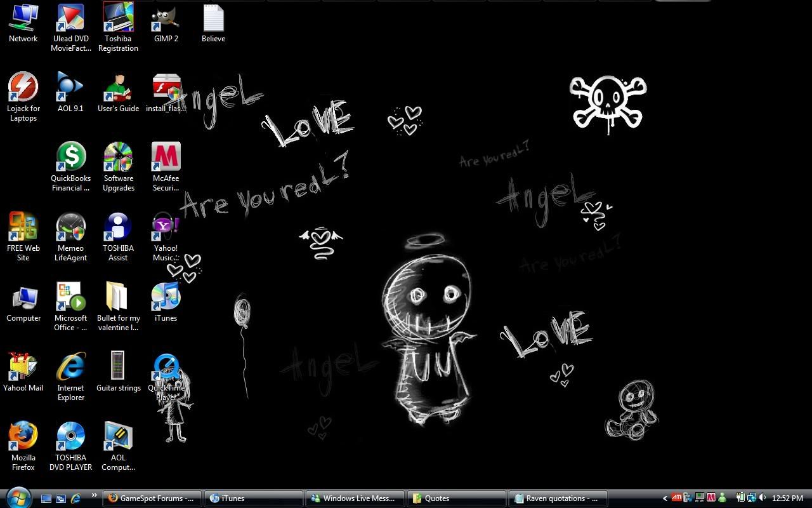Click the ATI tray icon

click(x=677, y=498)
